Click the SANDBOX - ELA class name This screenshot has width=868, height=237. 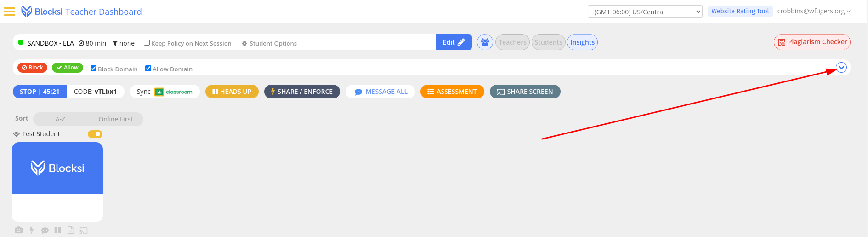pos(51,43)
